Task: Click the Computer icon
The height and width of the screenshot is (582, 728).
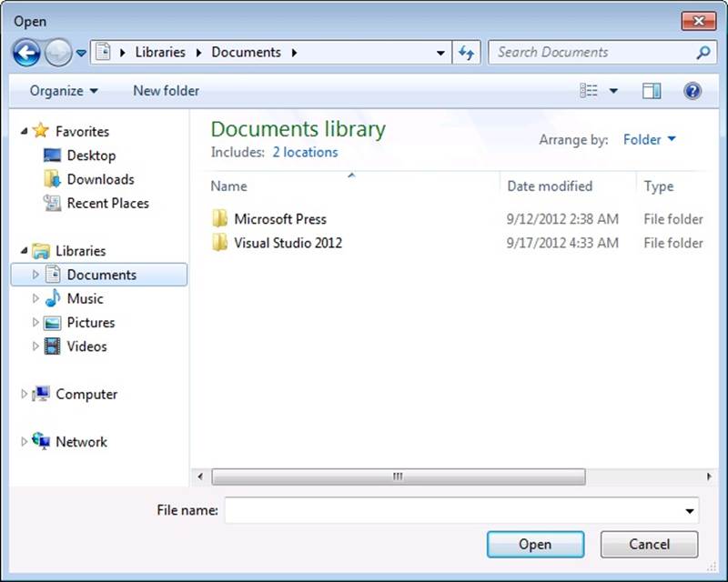Action: click(41, 394)
